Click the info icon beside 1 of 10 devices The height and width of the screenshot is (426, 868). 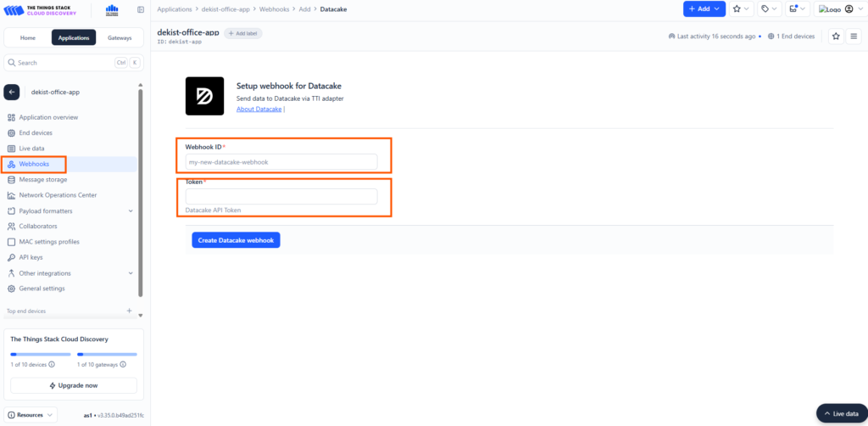click(x=52, y=365)
